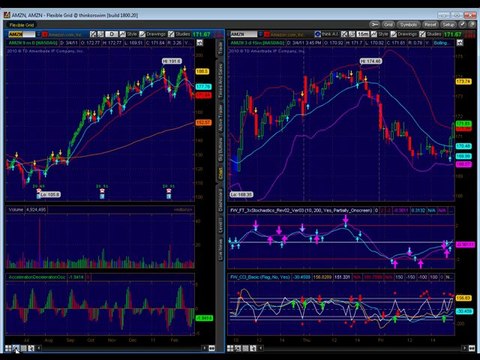Click the Drawings pencil icon on right chart
Viewport: 480px width, 360px height.
tap(394, 34)
